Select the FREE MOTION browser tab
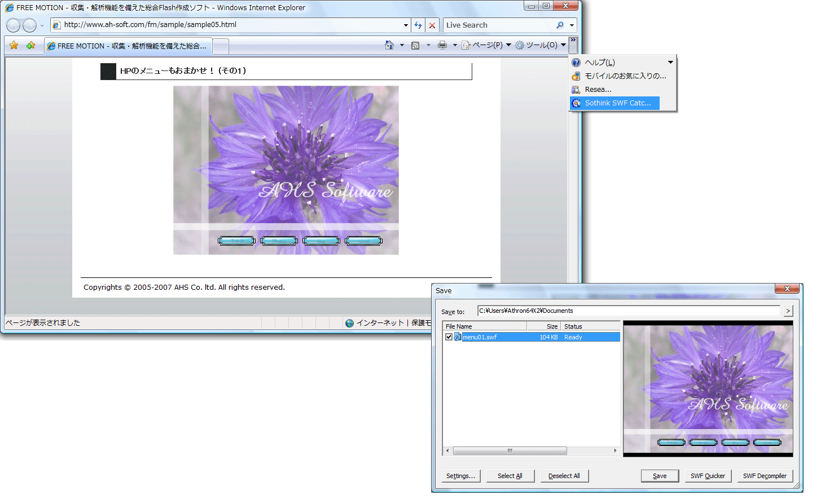This screenshot has height=504, width=821. (128, 46)
